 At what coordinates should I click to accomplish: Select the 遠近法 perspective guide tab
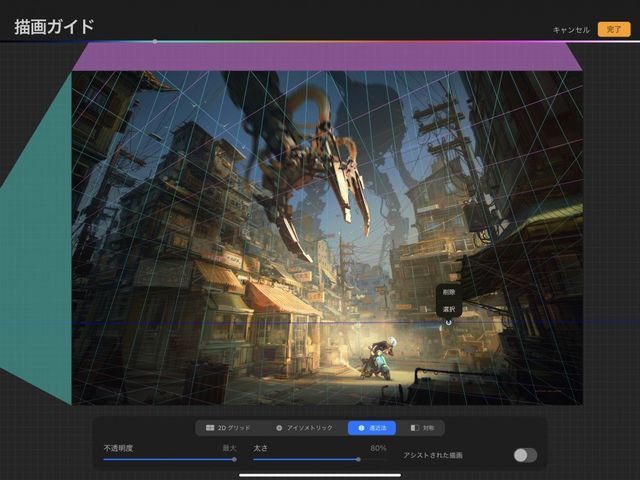click(x=371, y=428)
